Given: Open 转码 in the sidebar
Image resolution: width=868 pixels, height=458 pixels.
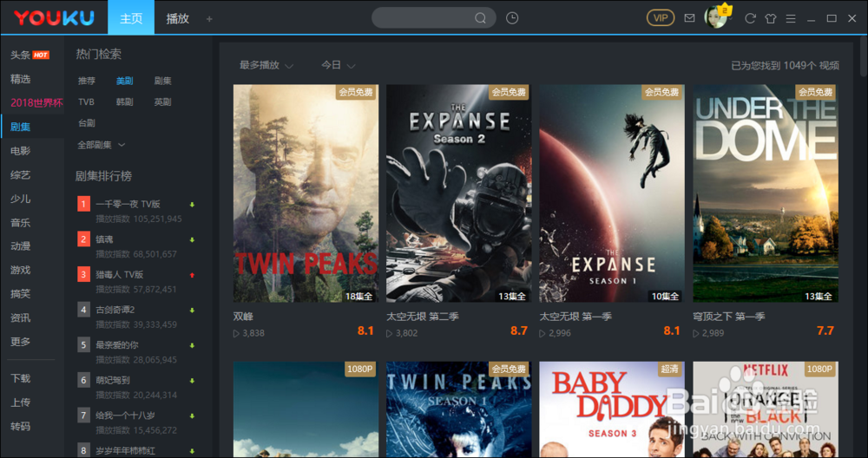Looking at the screenshot, I should click(21, 427).
